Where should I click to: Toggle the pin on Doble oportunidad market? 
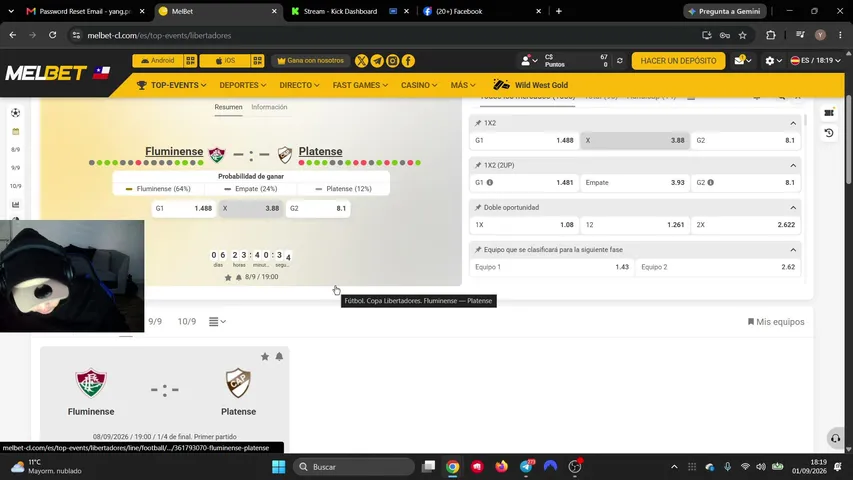[x=478, y=207]
